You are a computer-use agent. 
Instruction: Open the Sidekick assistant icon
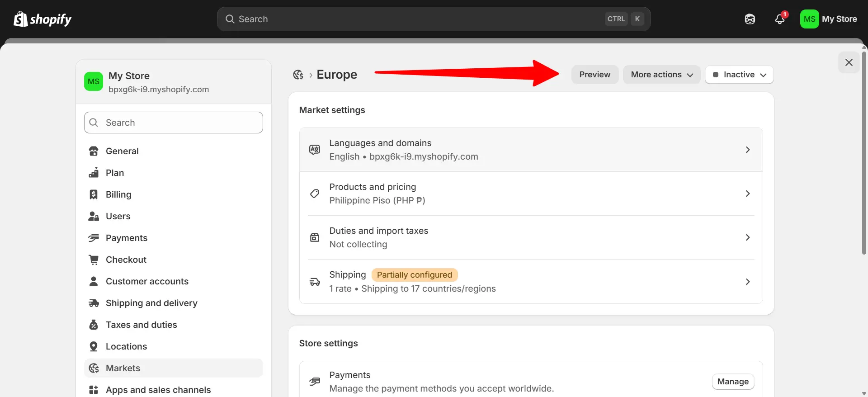point(750,19)
